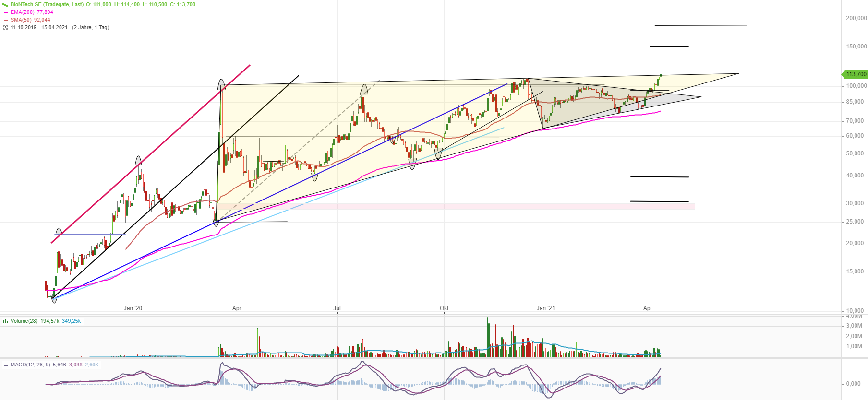Click the "30,000" price axis label
This screenshot has height=400, width=868.
tap(855, 203)
